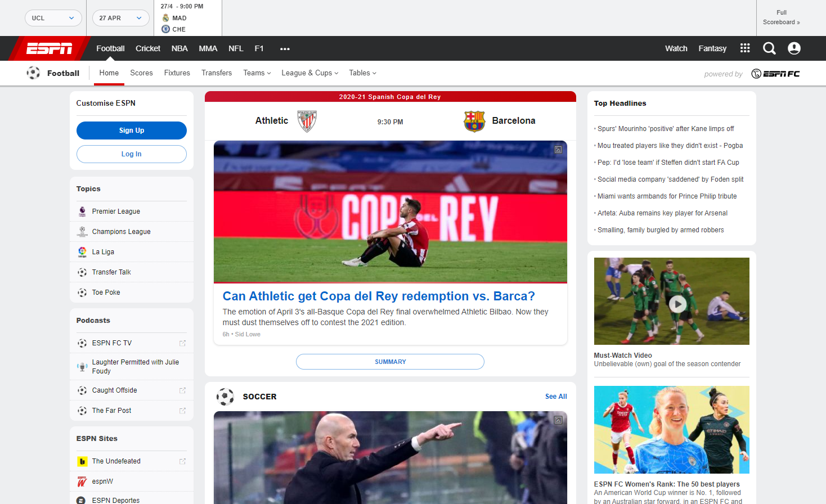Play the Must-Watch Video
The image size is (826, 504).
pyautogui.click(x=677, y=304)
